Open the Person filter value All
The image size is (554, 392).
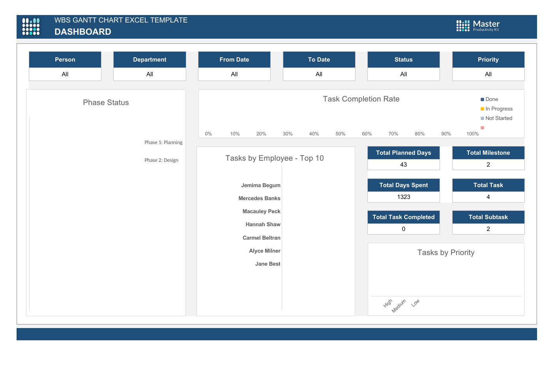click(65, 74)
